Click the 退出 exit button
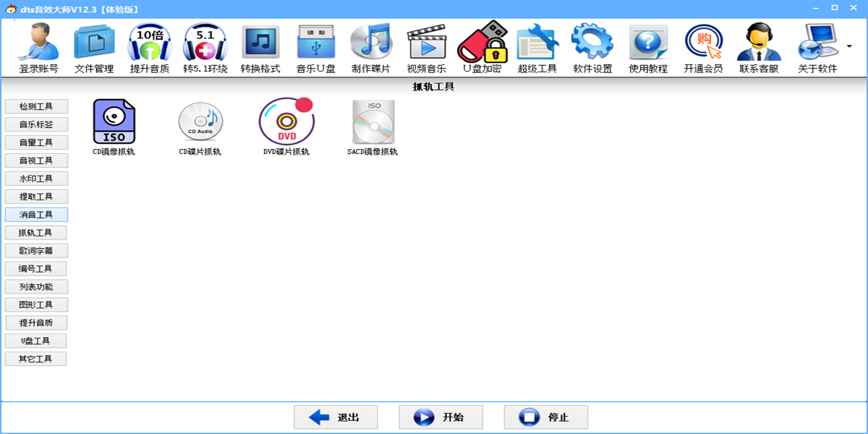 (x=335, y=417)
